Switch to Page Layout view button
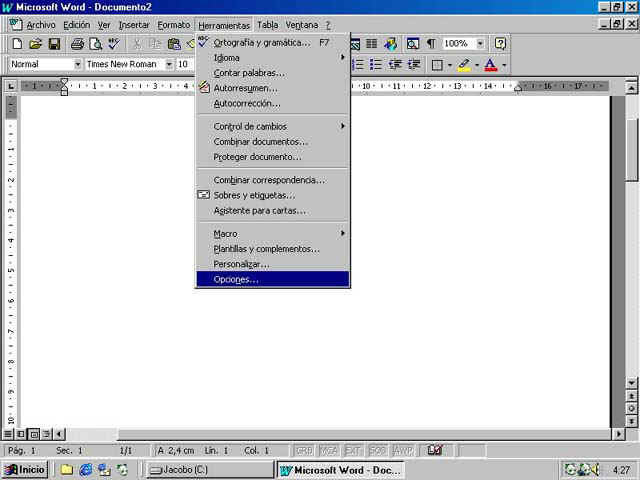This screenshot has width=640, height=480. (x=34, y=434)
